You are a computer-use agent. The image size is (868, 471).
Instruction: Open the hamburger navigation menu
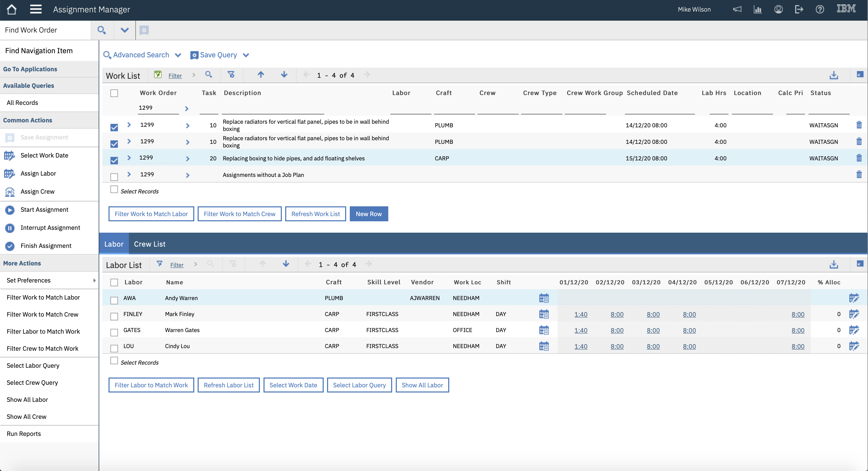click(36, 10)
